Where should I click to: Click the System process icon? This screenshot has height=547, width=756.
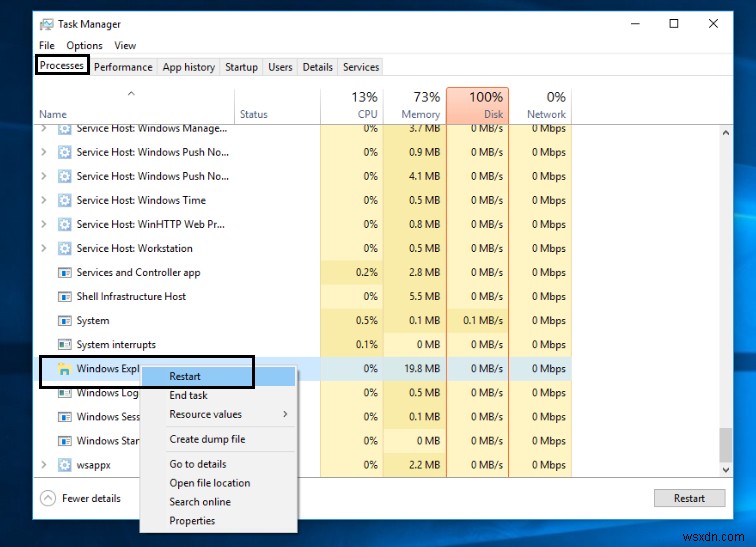[65, 320]
